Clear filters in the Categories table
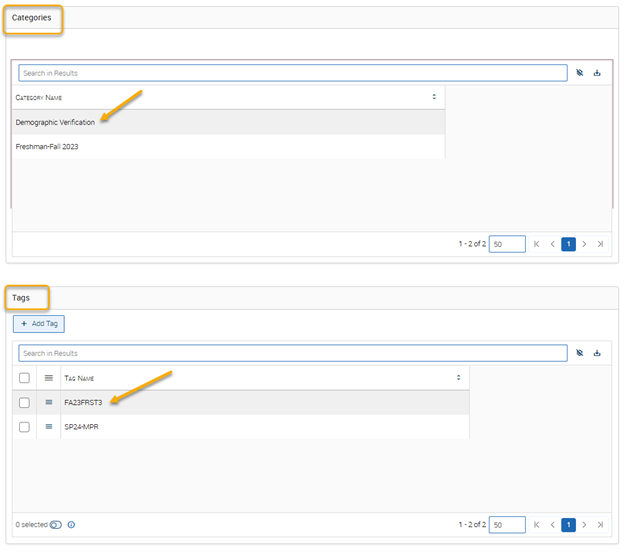The width and height of the screenshot is (624, 557). (x=579, y=73)
